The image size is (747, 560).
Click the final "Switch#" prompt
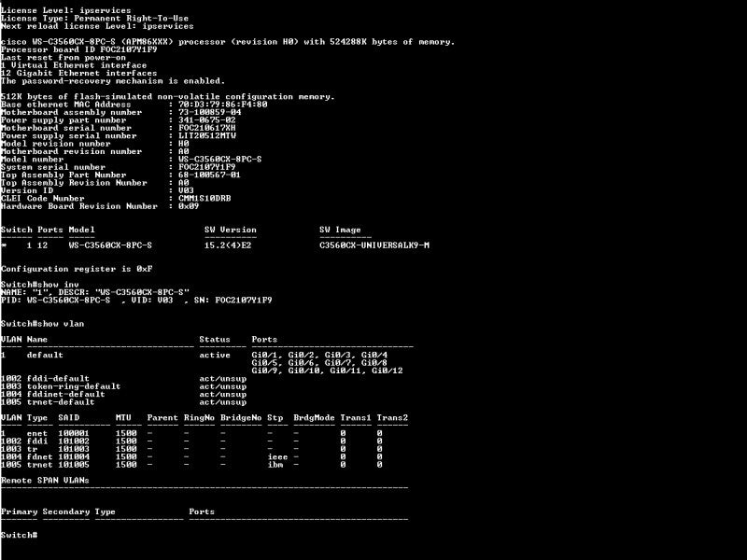(19, 535)
